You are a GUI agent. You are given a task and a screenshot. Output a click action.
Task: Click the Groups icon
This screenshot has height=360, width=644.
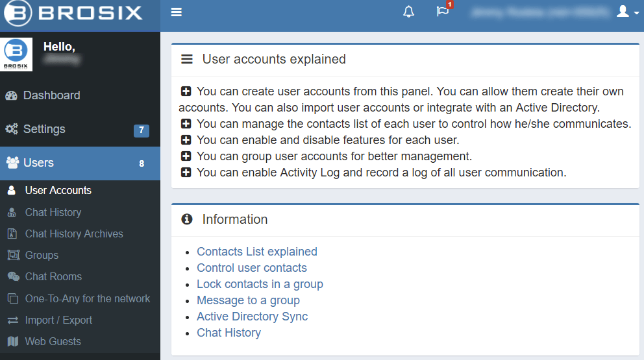click(13, 255)
